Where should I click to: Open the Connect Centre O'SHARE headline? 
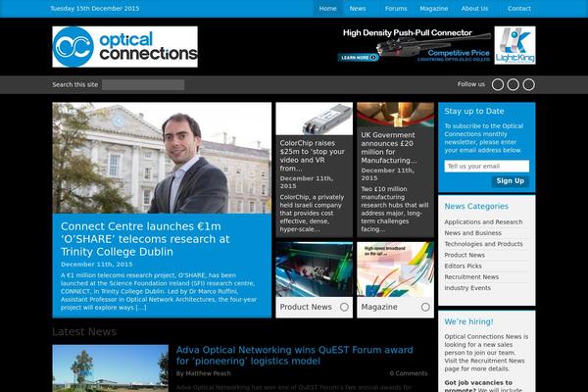pyautogui.click(x=145, y=239)
